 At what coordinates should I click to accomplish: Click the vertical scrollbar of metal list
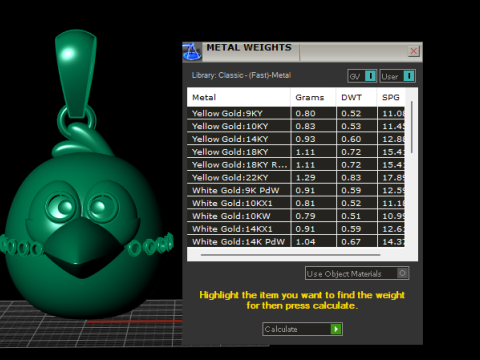pos(412,127)
